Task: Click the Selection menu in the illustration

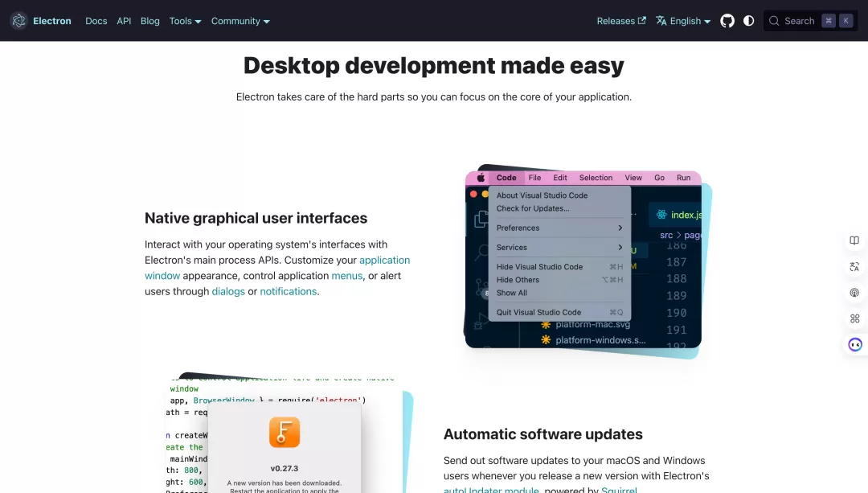Action: coord(596,178)
